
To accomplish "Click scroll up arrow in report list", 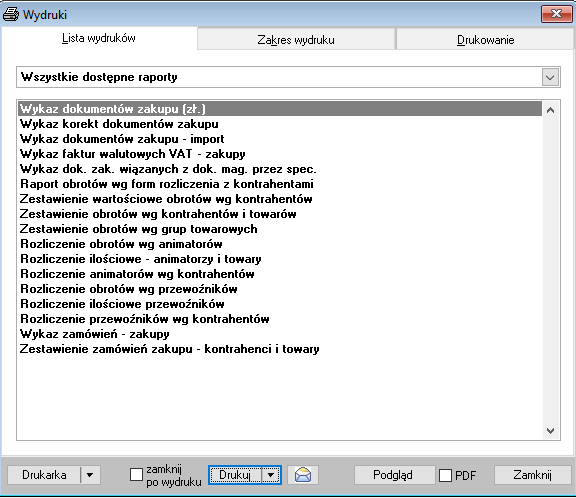I will pyautogui.click(x=550, y=110).
